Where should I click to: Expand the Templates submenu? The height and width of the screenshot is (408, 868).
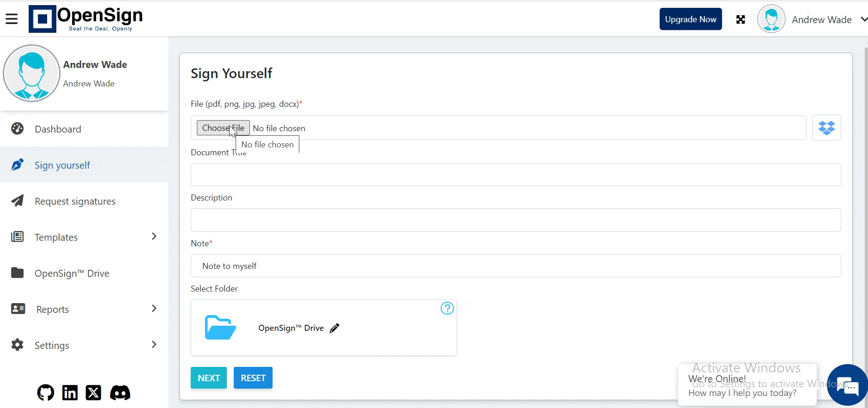pos(154,237)
